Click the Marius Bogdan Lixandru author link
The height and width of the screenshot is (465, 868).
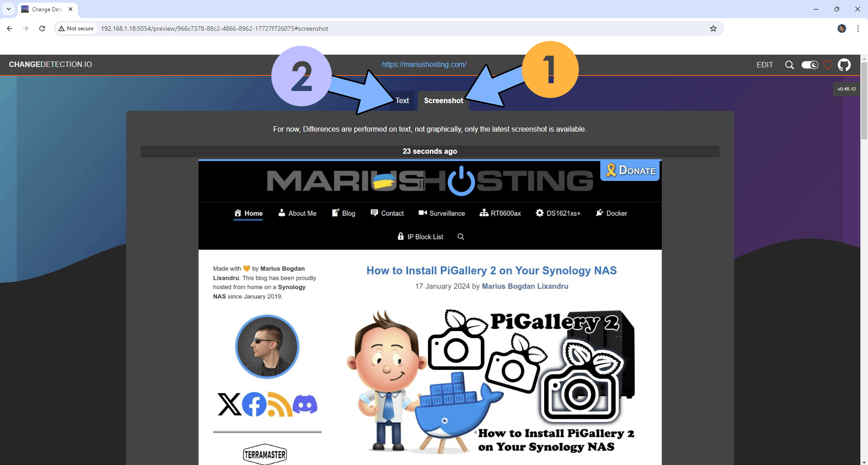[525, 286]
